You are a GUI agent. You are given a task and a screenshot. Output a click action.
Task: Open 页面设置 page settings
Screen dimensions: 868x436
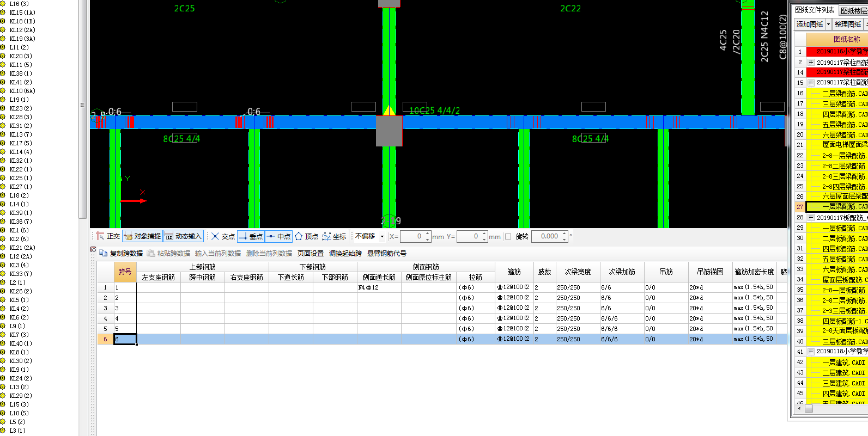tap(311, 253)
